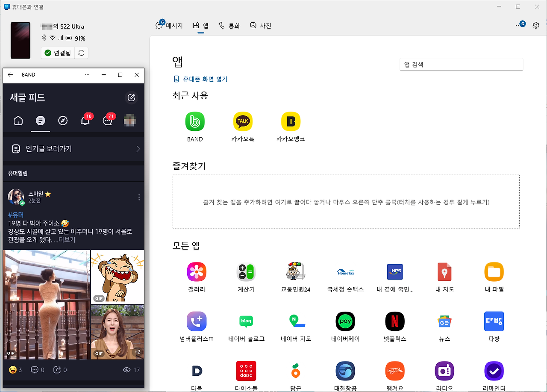Image resolution: width=547 pixels, height=392 pixels.
Task: Launch the 네이버페이 app
Action: [x=345, y=321]
